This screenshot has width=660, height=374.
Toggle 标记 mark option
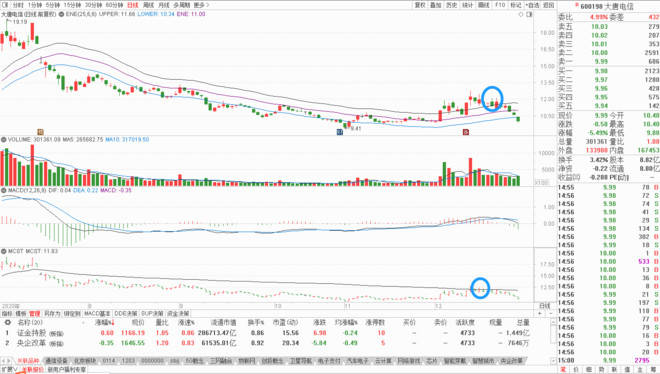click(x=516, y=5)
